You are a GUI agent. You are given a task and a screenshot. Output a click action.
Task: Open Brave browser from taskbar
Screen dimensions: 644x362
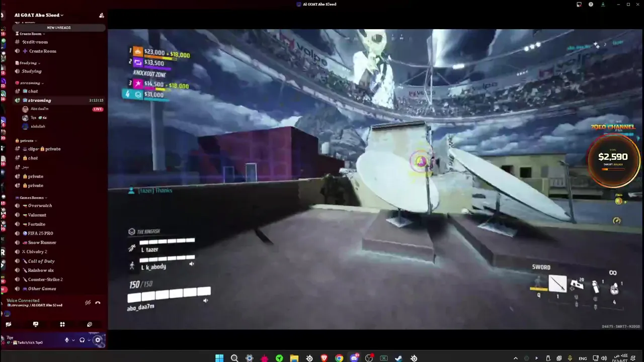[x=324, y=358]
